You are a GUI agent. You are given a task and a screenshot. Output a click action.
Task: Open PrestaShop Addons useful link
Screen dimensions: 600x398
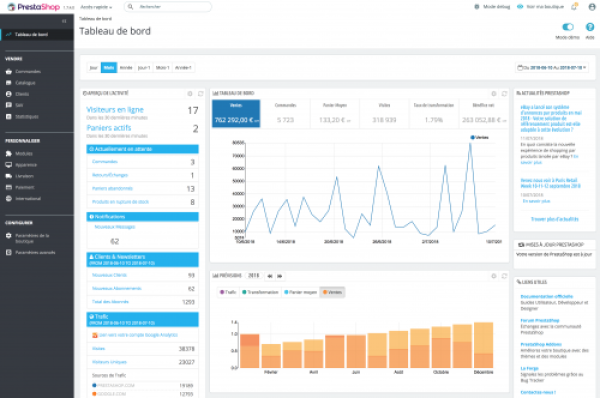click(x=541, y=344)
